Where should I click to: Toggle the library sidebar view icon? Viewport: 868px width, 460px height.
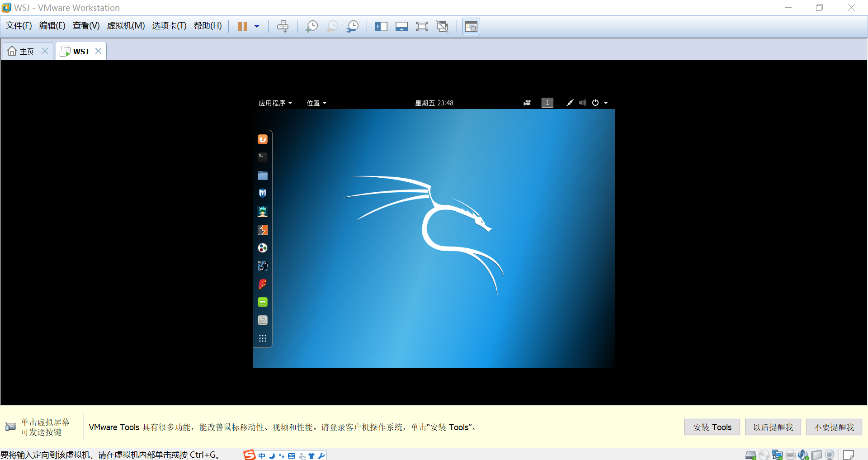[381, 26]
